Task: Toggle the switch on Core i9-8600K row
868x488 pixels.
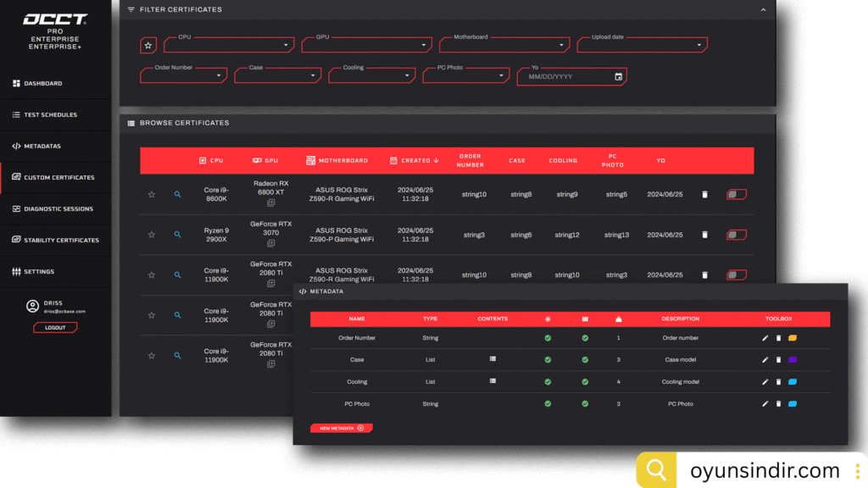Action: 736,195
